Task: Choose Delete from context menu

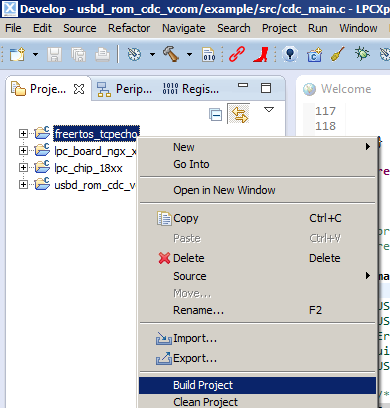Action: [x=257, y=258]
